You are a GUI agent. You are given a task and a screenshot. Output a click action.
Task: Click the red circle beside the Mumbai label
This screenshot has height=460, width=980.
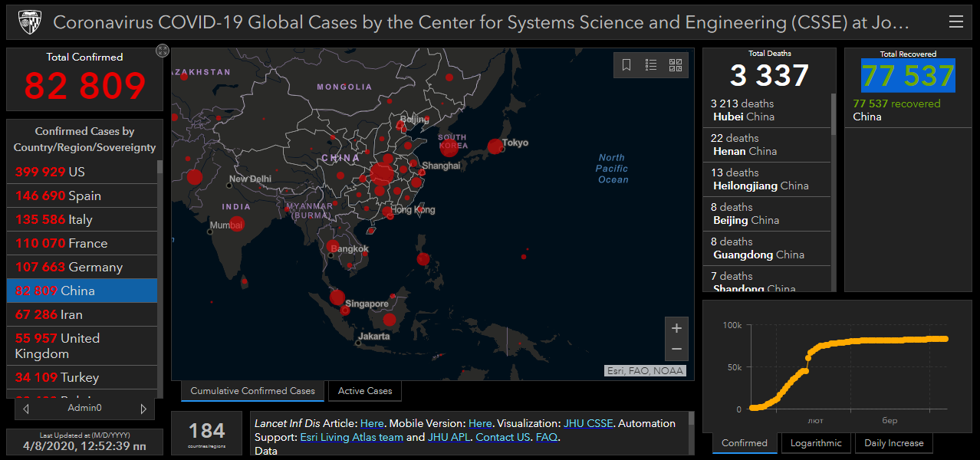click(237, 224)
